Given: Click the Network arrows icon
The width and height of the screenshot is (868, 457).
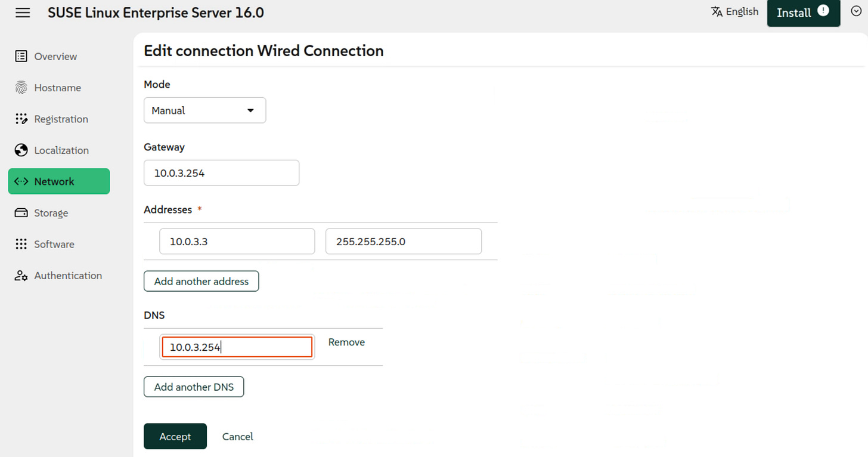Looking at the screenshot, I should tap(21, 181).
